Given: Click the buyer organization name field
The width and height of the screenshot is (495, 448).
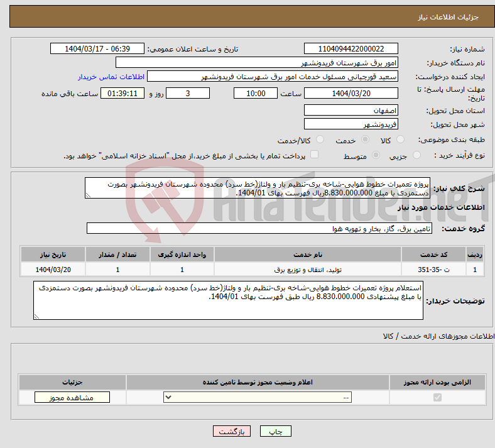Looking at the screenshot, I should (x=257, y=62).
